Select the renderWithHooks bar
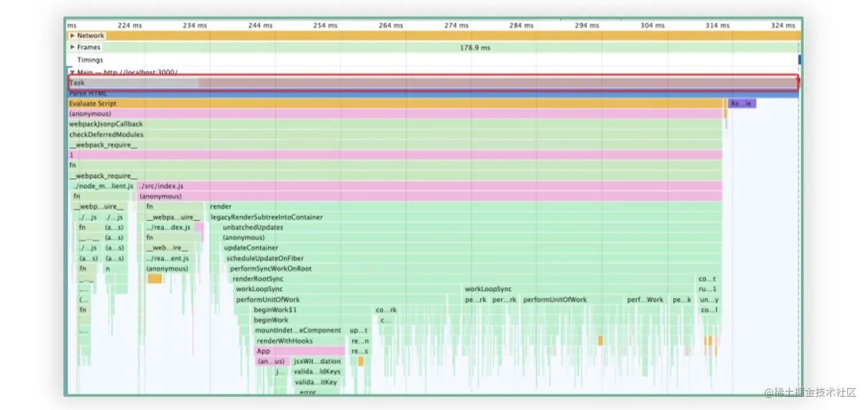Viewport: 868px width, 410px height. [300, 341]
